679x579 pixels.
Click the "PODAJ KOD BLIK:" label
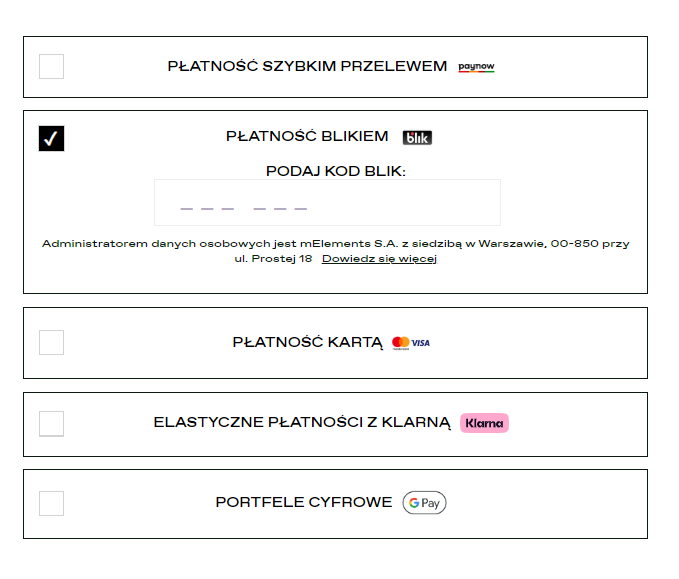[x=336, y=171]
